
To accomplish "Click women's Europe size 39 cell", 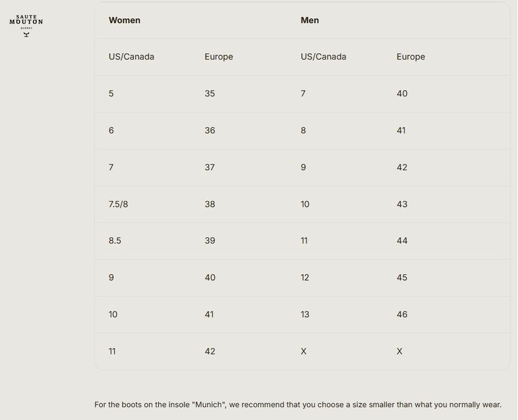I will tap(210, 241).
